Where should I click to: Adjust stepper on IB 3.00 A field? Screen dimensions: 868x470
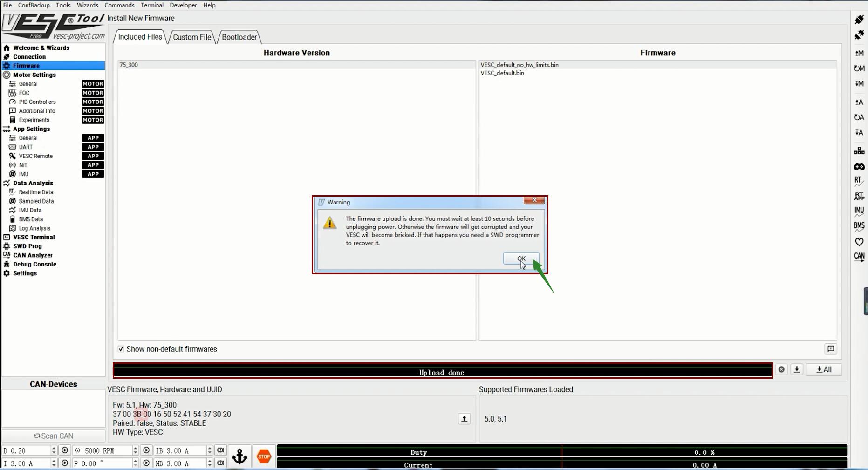tap(210, 450)
